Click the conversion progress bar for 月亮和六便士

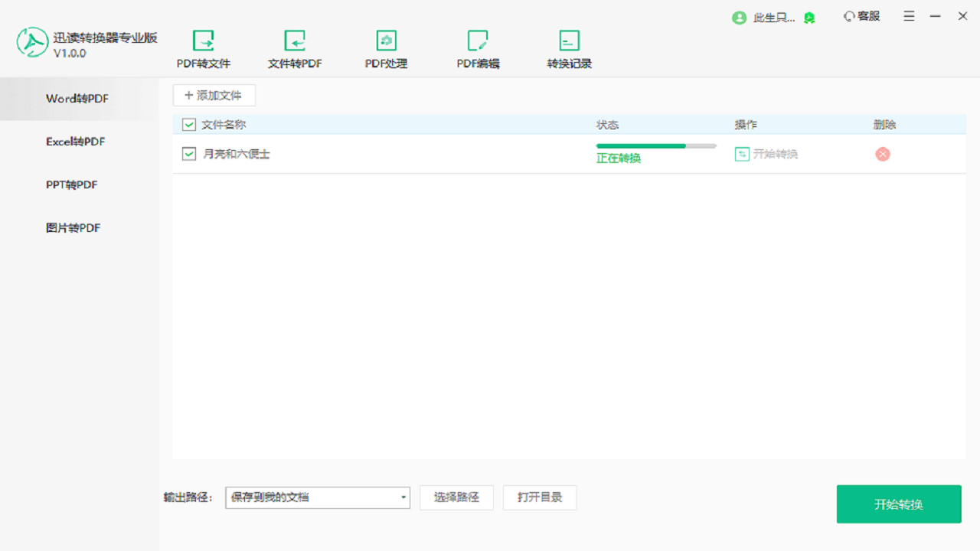[x=656, y=145]
